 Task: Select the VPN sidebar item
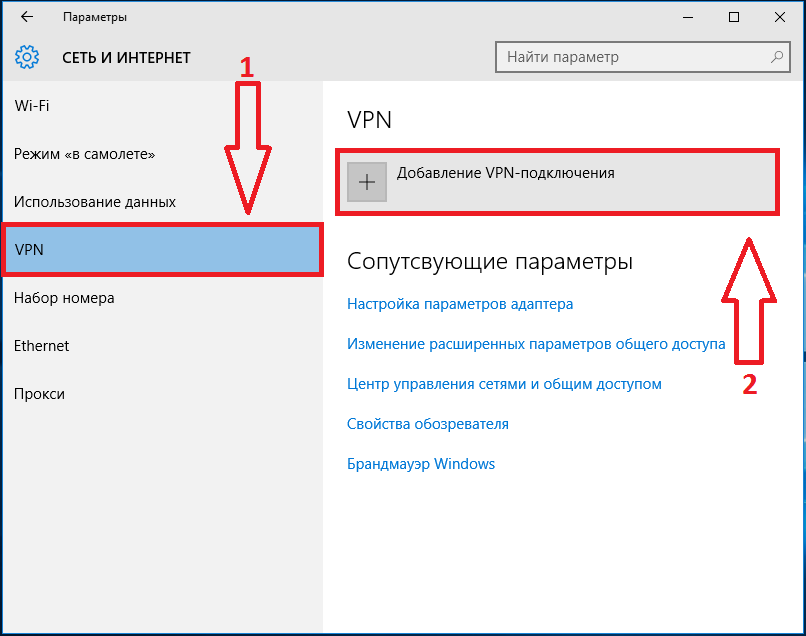pos(162,249)
